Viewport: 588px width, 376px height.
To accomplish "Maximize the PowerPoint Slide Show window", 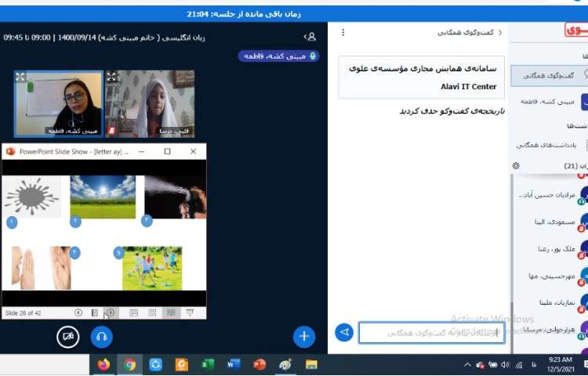I will pos(167,151).
